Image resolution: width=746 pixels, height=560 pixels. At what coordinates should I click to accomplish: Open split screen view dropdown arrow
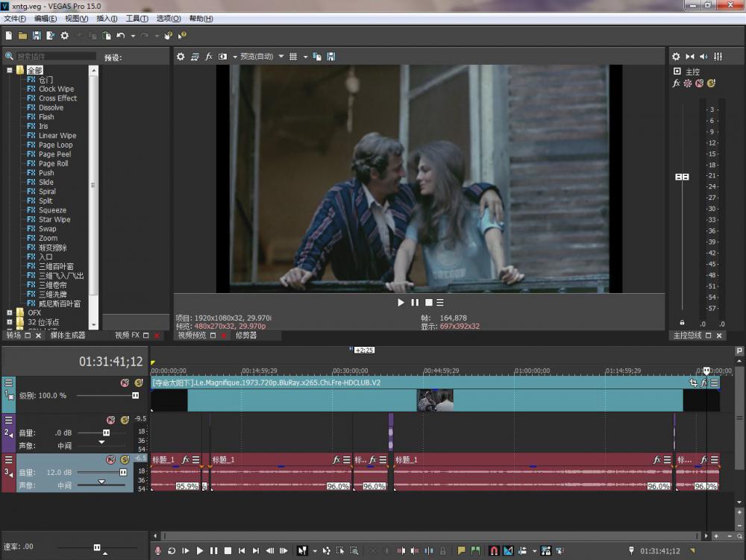pos(235,57)
